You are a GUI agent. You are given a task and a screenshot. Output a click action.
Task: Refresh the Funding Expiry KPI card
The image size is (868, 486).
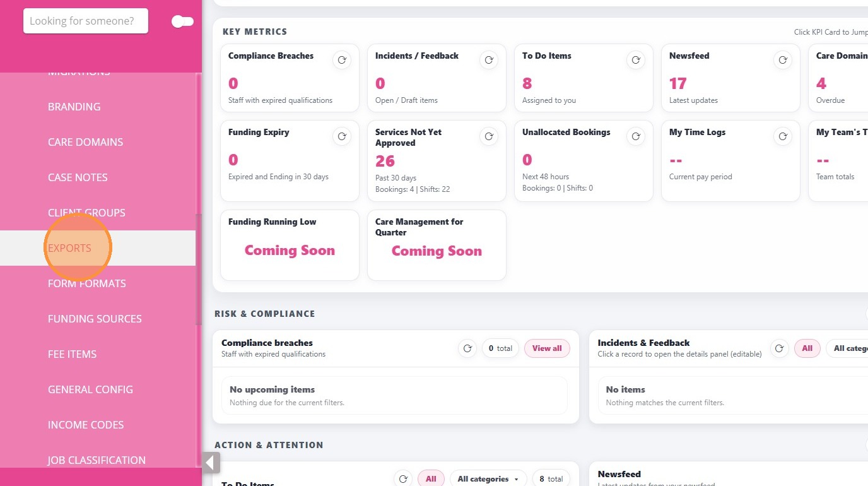pyautogui.click(x=342, y=136)
